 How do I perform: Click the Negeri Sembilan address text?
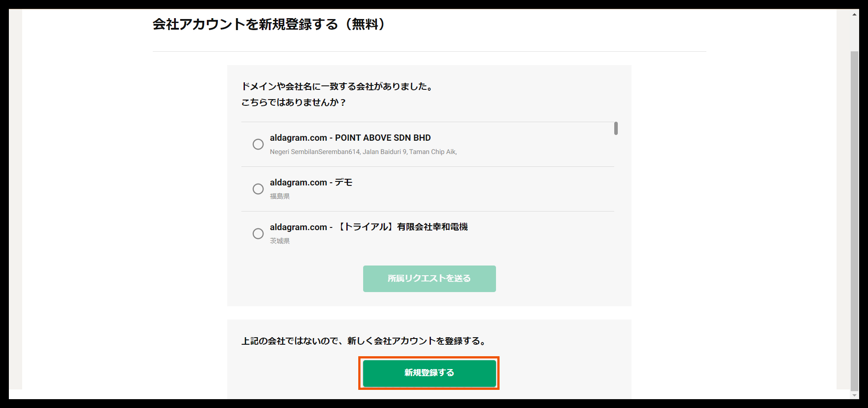click(363, 152)
